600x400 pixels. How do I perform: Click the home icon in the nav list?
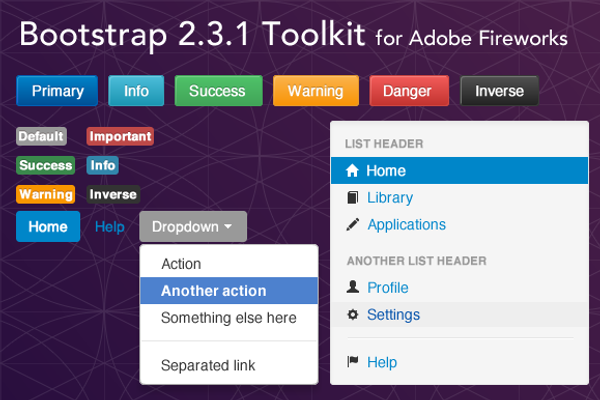click(x=352, y=170)
